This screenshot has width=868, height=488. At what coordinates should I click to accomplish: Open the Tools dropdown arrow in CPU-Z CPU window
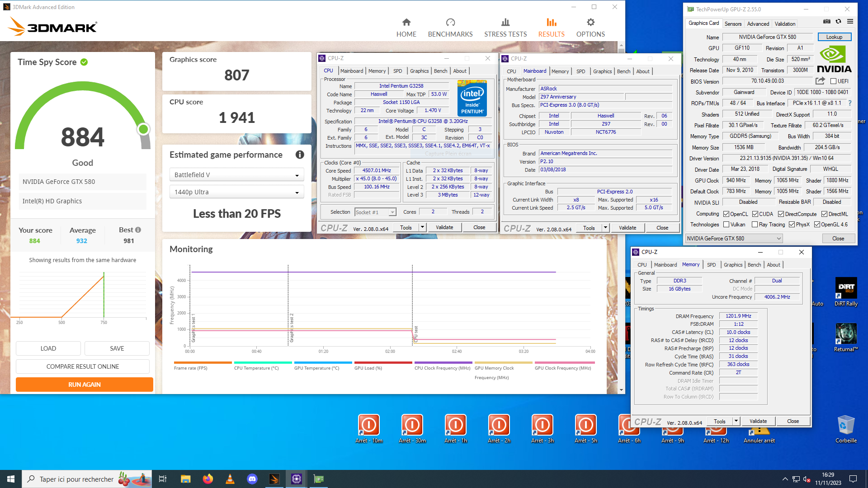click(x=423, y=227)
